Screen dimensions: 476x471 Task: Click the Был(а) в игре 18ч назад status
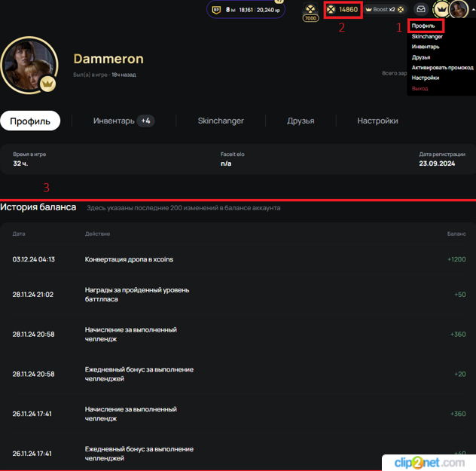click(x=105, y=75)
